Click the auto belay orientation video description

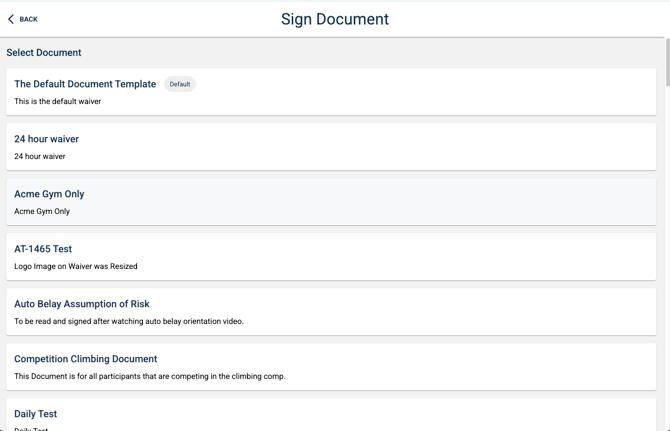coord(129,321)
